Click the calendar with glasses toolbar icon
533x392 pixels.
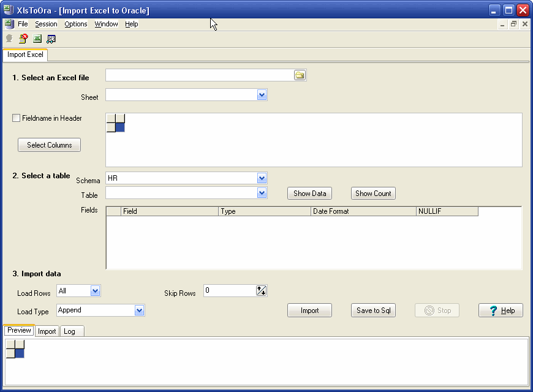51,39
